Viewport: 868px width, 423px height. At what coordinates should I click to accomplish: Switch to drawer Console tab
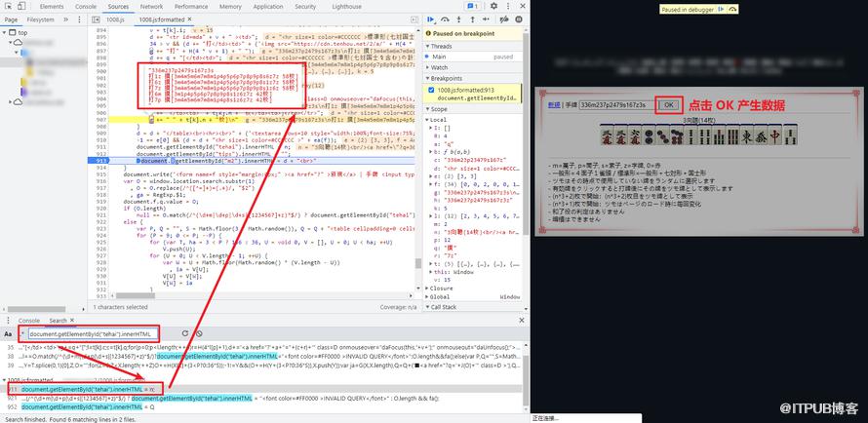tap(29, 321)
